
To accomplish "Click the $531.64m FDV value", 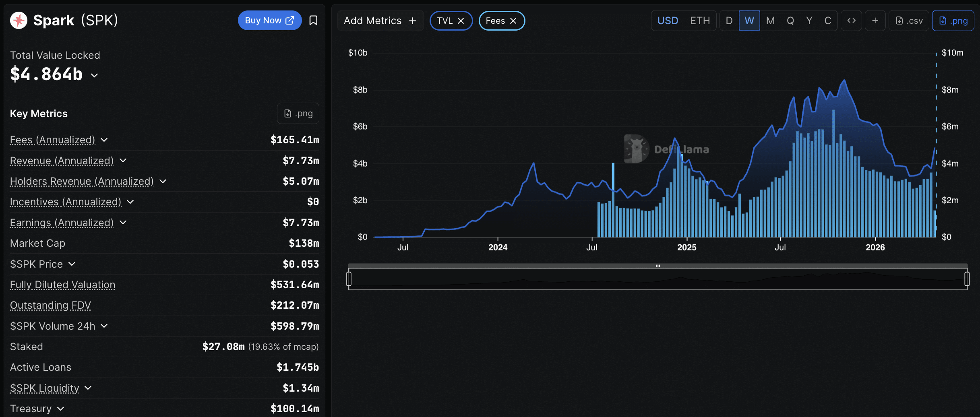I will pyautogui.click(x=295, y=285).
